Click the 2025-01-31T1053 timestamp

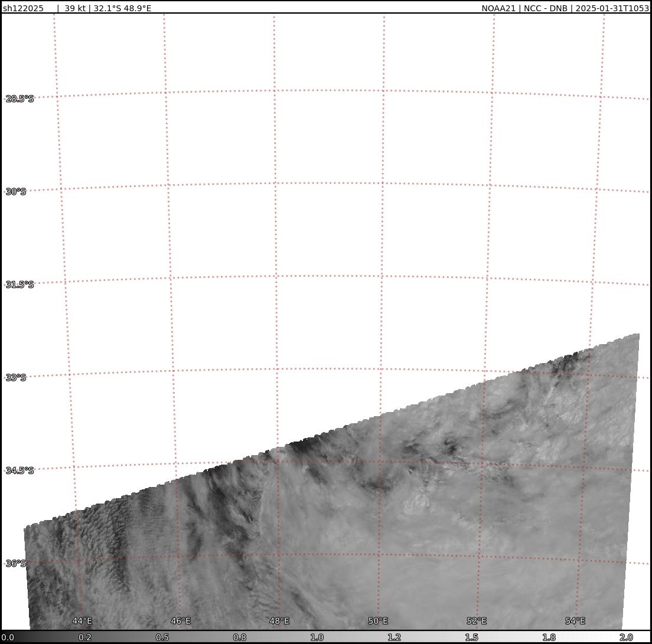[612, 8]
